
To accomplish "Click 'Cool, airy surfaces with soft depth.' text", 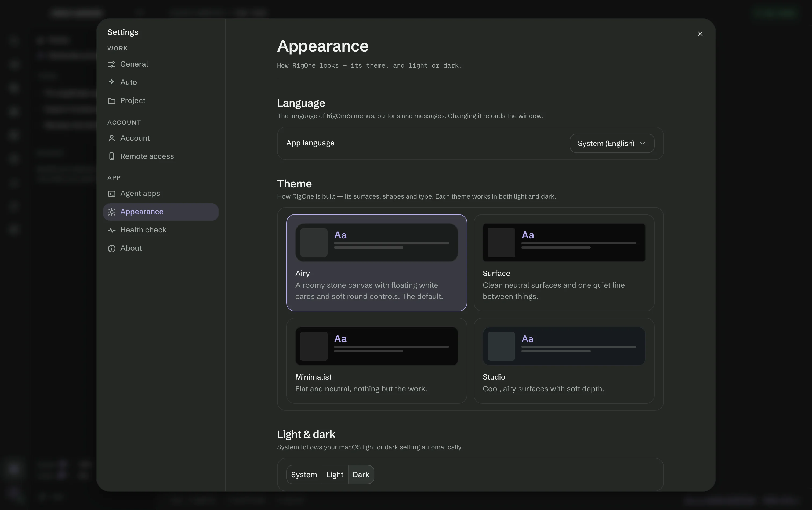I will [x=543, y=389].
